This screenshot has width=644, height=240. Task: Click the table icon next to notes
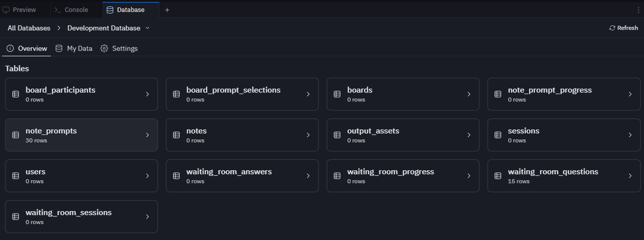[177, 135]
